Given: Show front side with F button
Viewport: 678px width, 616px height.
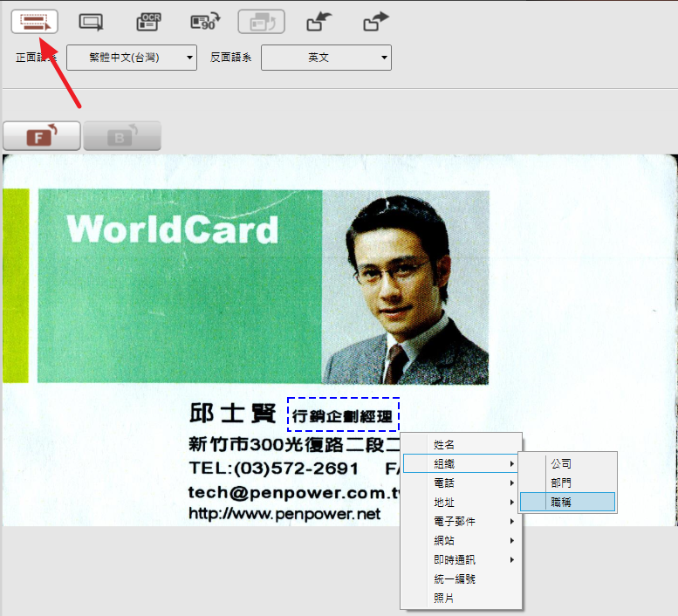Looking at the screenshot, I should (x=42, y=136).
